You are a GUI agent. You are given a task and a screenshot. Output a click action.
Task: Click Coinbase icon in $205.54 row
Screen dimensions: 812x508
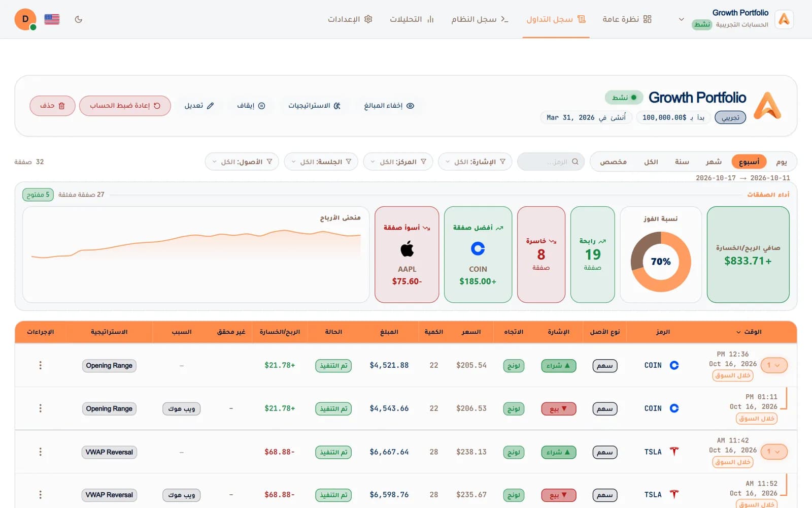(674, 365)
